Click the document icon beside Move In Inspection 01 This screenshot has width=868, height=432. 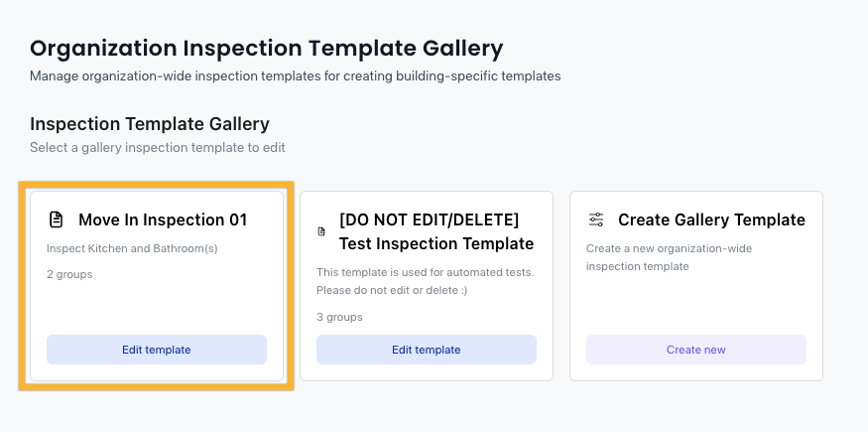tap(56, 219)
